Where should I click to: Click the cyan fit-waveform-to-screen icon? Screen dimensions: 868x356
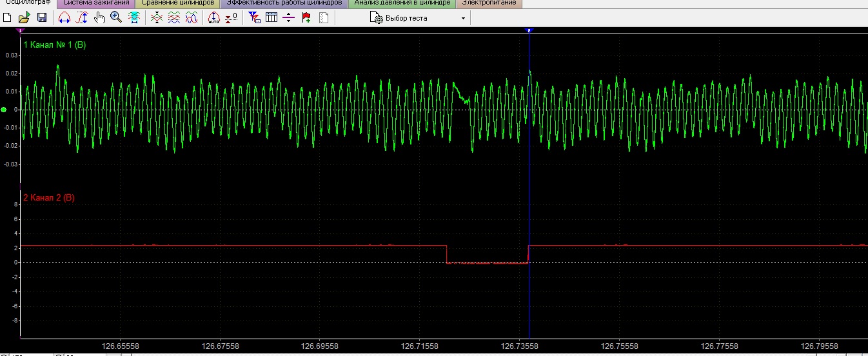(x=133, y=18)
